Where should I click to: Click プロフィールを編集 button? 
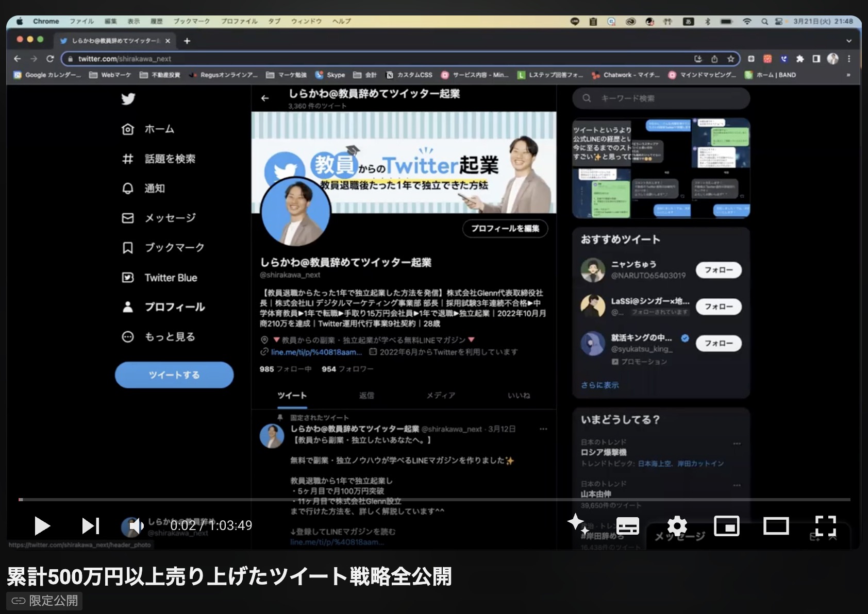[x=505, y=229]
